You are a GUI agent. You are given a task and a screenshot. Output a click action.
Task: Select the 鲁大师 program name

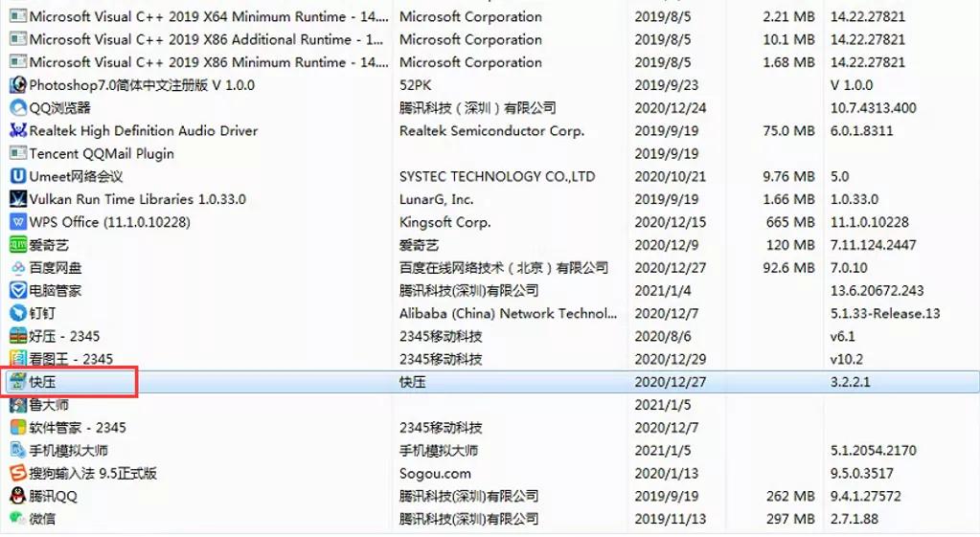pos(49,405)
